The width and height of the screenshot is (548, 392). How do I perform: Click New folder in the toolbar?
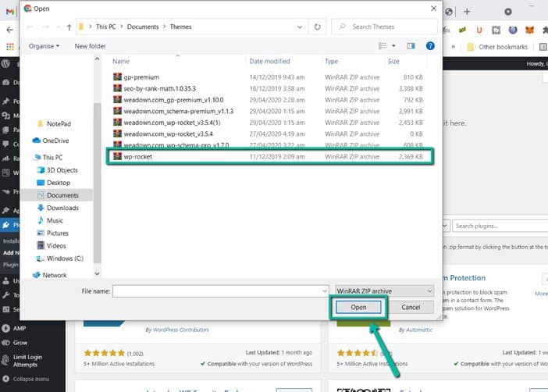coord(90,46)
